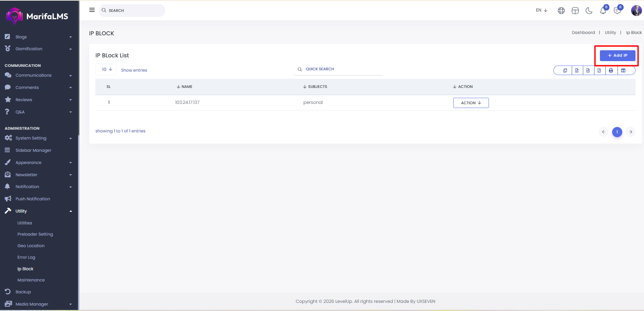Open the notification bell in the header
Image resolution: width=644 pixels, height=311 pixels.
click(x=603, y=11)
